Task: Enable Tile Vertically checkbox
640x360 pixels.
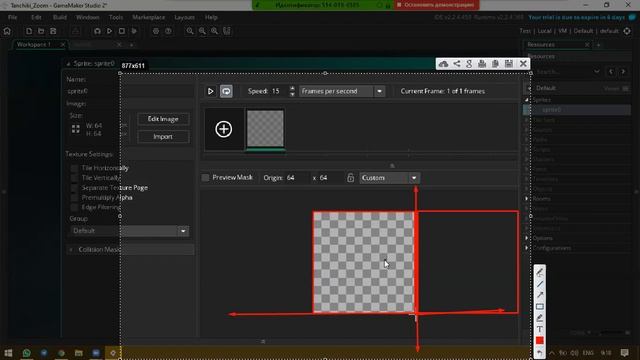Action: click(74, 178)
